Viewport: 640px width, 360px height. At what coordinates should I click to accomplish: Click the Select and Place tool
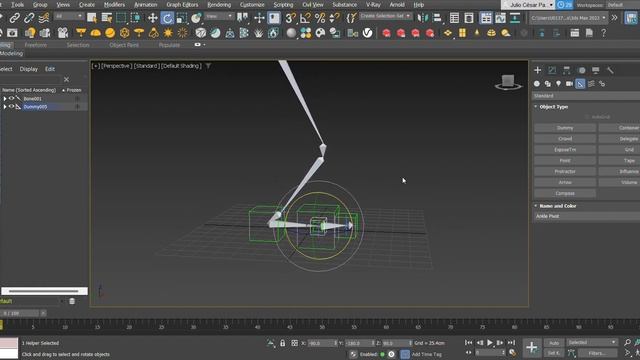click(x=196, y=18)
